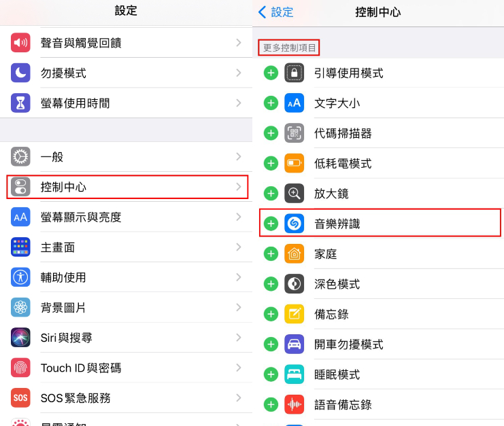Screen dimensions: 504x426
Task: Add 音樂辨識 with its green plus
Action: tap(271, 224)
